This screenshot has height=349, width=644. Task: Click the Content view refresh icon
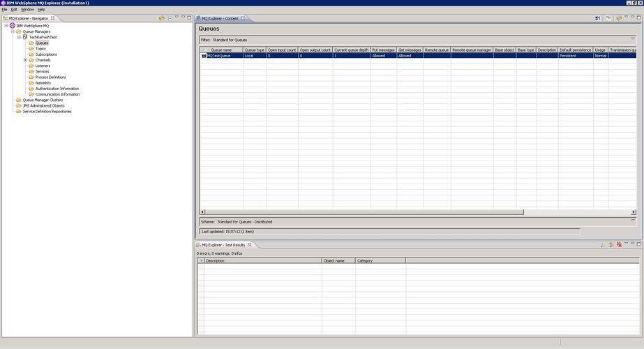point(619,18)
